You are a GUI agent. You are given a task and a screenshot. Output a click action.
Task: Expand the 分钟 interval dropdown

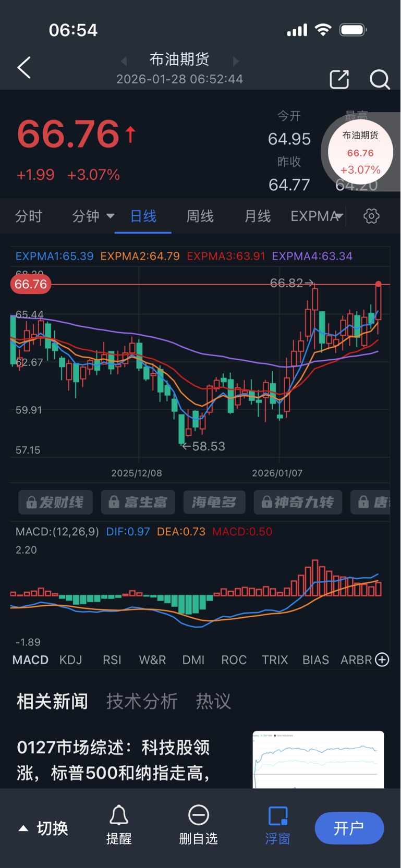tap(93, 216)
